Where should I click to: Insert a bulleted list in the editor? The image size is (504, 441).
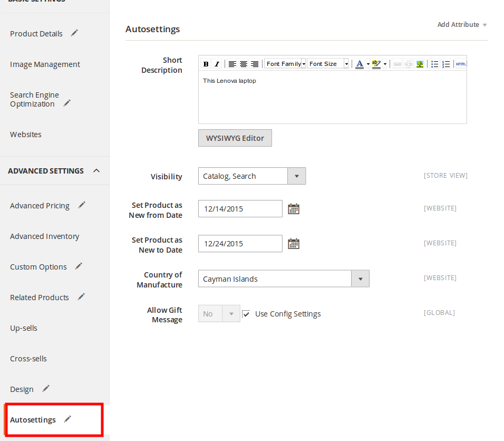pos(434,64)
